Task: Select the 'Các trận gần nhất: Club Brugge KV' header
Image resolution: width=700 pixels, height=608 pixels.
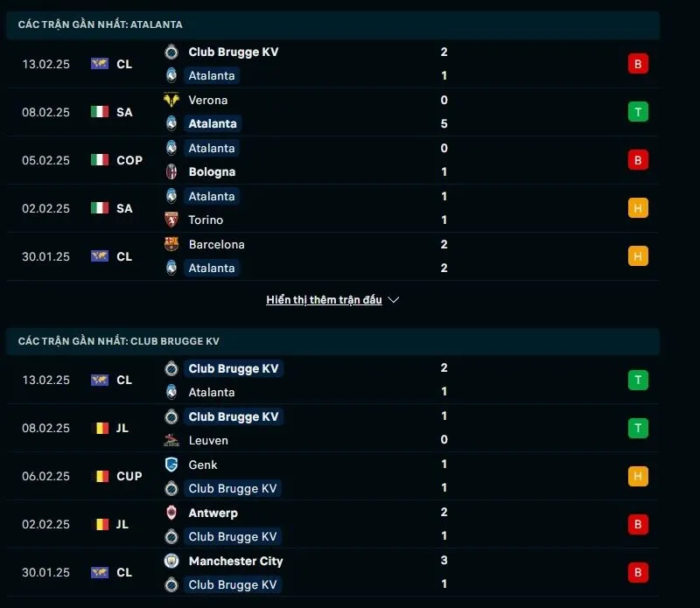Action: (119, 341)
